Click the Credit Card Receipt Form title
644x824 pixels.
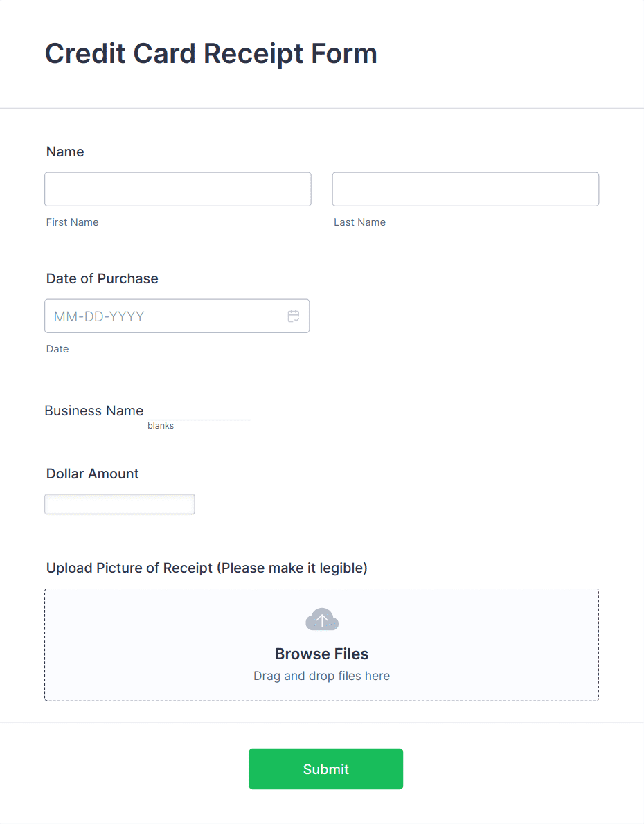pyautogui.click(x=211, y=53)
